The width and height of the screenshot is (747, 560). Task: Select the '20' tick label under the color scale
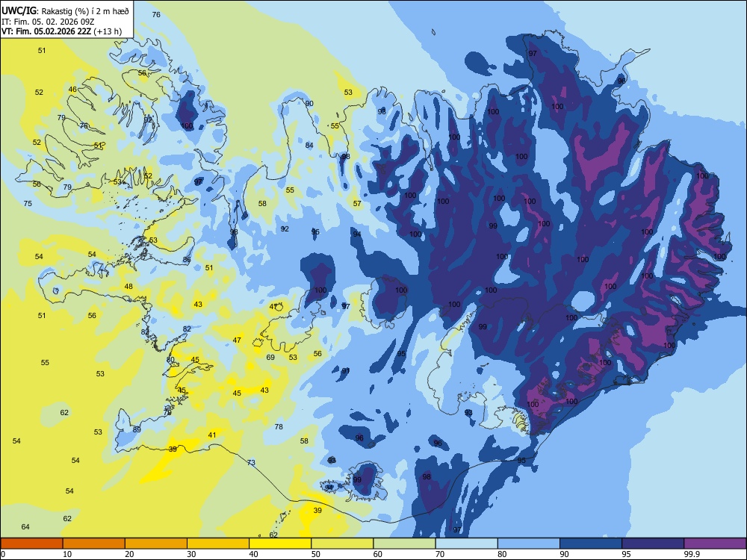pos(129,554)
